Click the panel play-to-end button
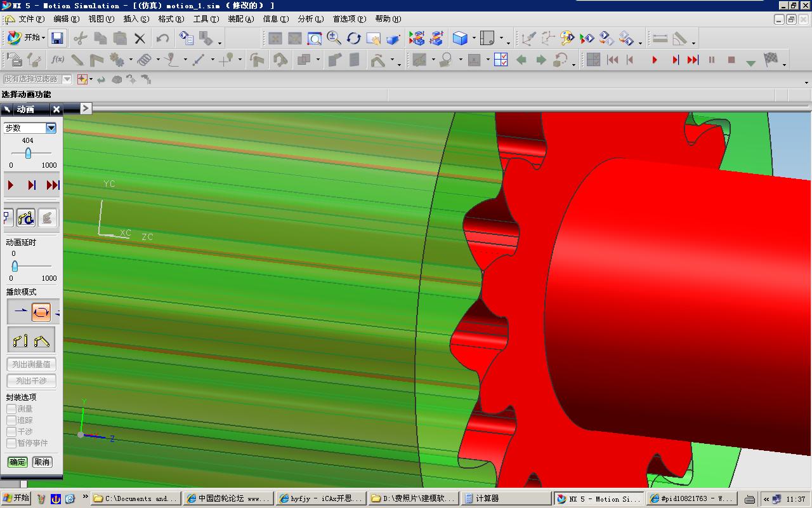Viewport: 812px width, 508px height. (53, 185)
